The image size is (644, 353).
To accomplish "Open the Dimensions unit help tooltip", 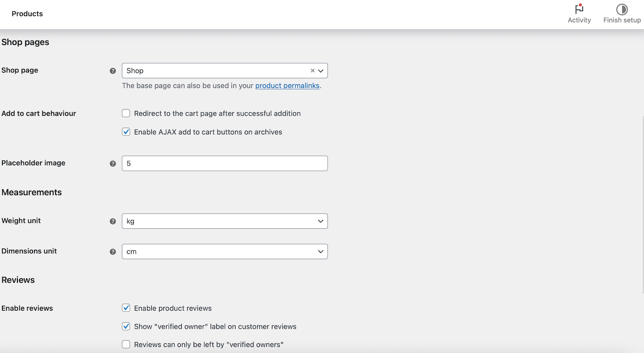I will tap(113, 252).
